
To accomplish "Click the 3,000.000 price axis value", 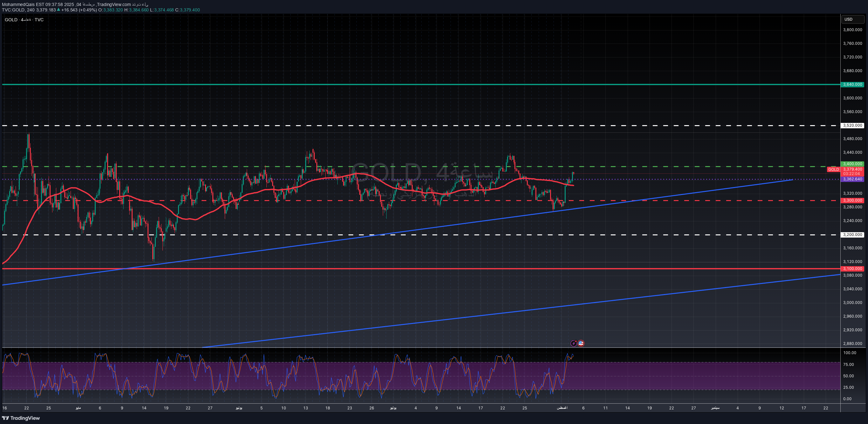I will [852, 303].
